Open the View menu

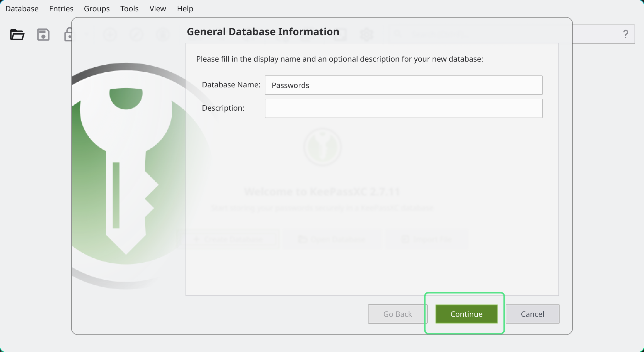click(x=158, y=8)
